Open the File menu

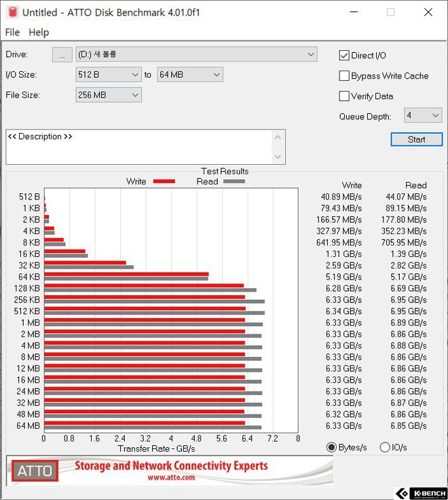[x=12, y=32]
